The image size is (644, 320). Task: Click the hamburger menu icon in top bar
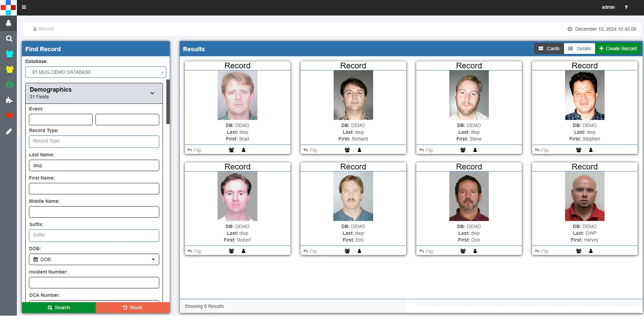click(24, 7)
